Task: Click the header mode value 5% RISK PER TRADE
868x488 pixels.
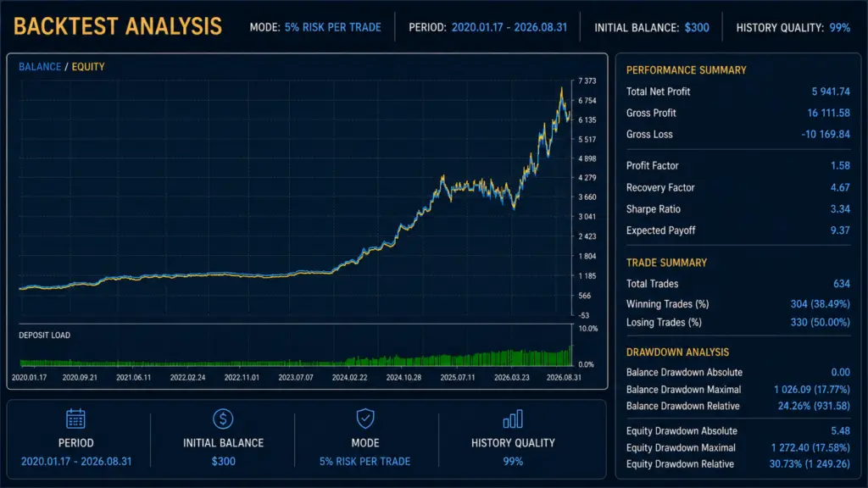Action: pos(332,27)
